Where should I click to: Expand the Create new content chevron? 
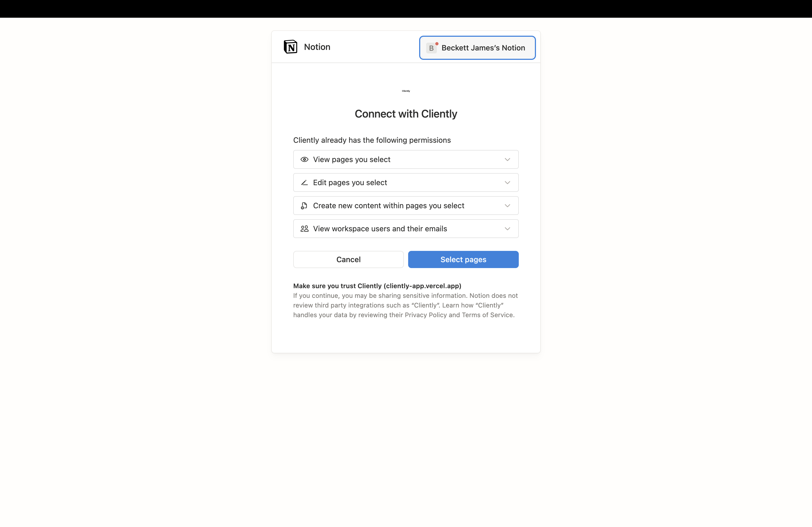(x=507, y=206)
